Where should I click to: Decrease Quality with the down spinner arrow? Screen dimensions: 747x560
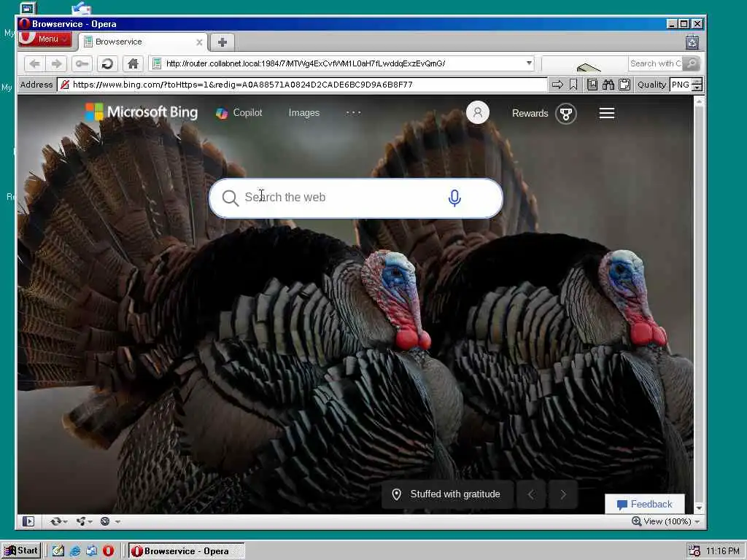(697, 88)
